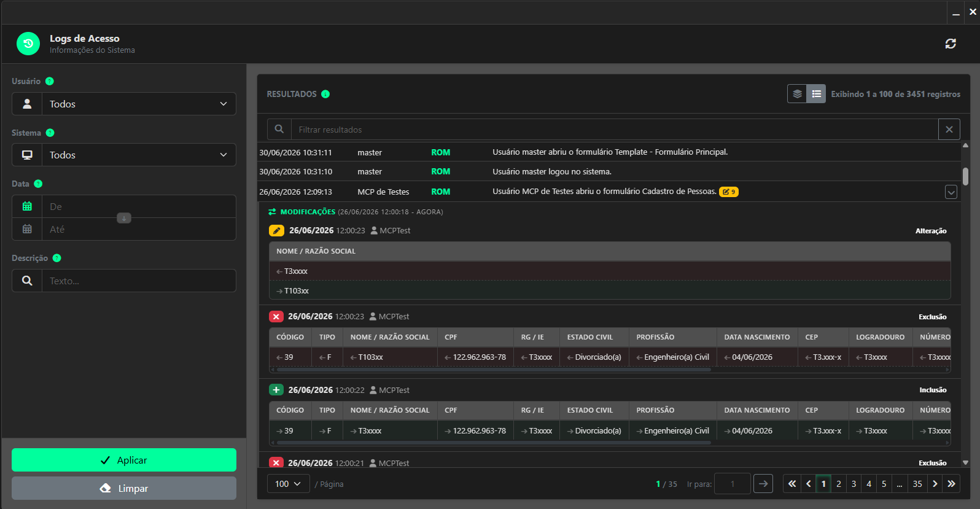This screenshot has height=509, width=980.
Task: Click results vertical scrollbar thumb
Action: (965, 177)
